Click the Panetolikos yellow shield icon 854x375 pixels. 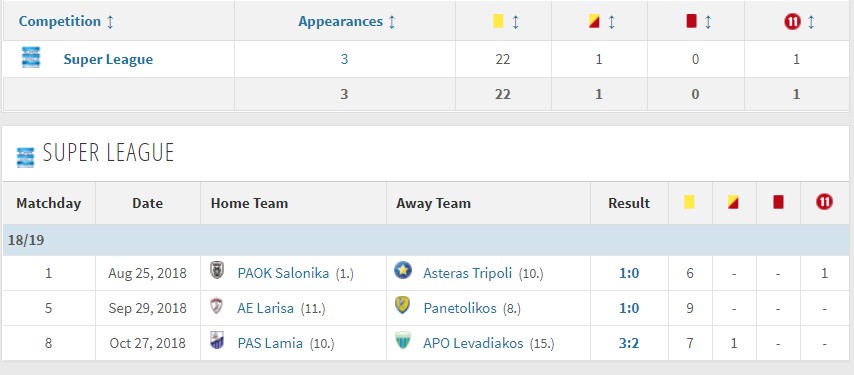[x=402, y=306]
